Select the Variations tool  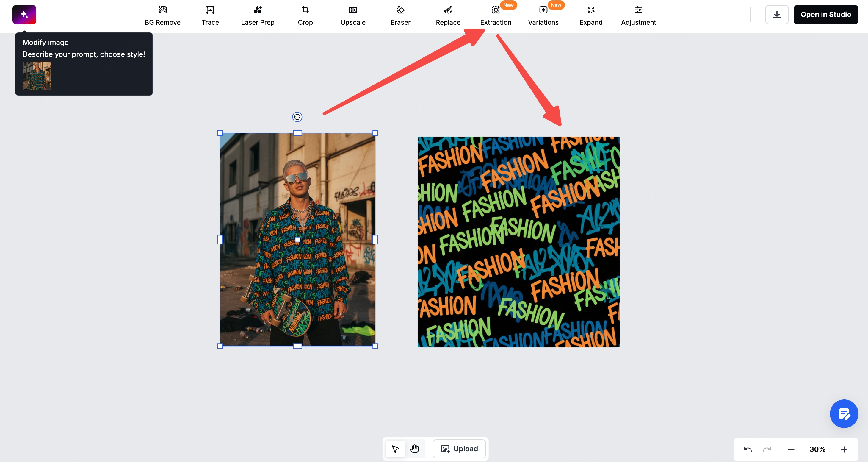pos(543,16)
